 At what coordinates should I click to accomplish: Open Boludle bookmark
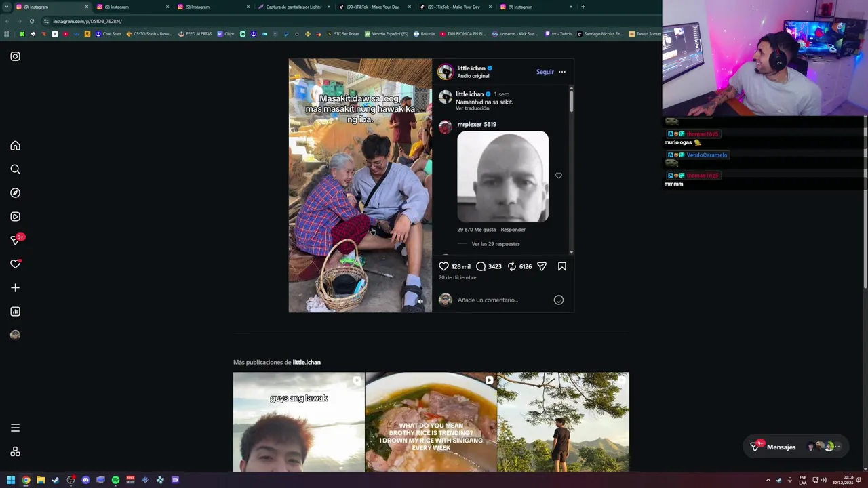(424, 34)
